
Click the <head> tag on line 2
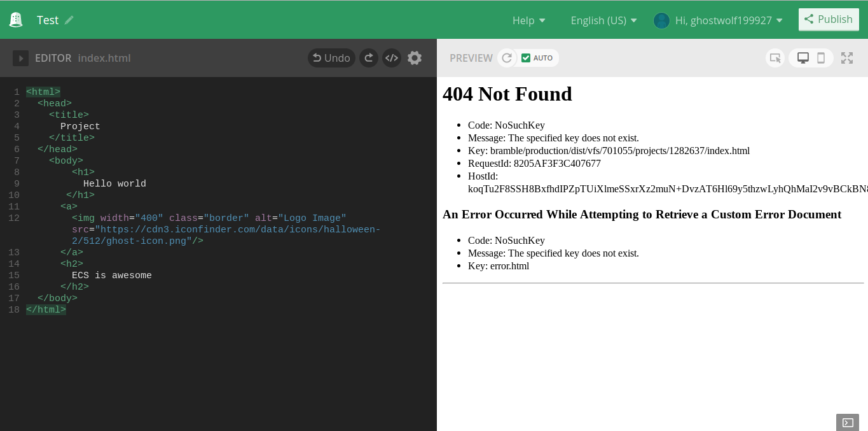tap(55, 104)
